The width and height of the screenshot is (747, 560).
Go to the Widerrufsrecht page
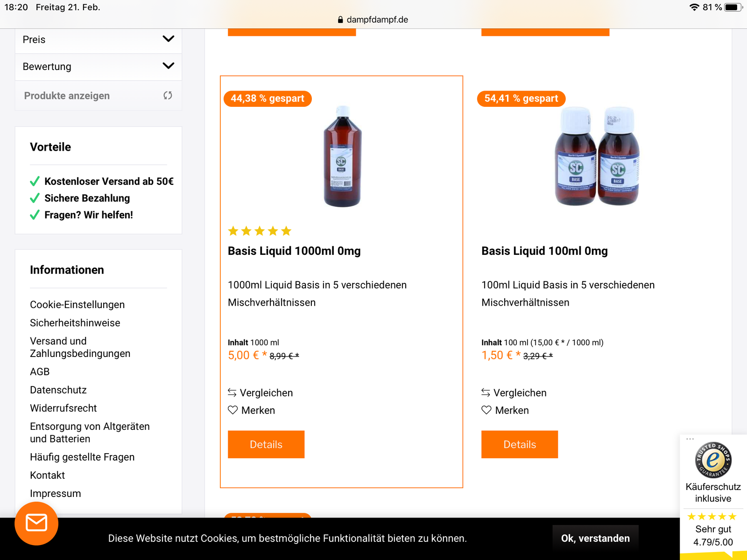(x=63, y=408)
